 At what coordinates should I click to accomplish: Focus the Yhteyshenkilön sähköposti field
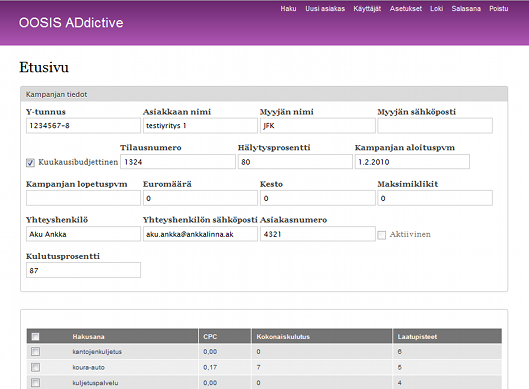(200, 234)
